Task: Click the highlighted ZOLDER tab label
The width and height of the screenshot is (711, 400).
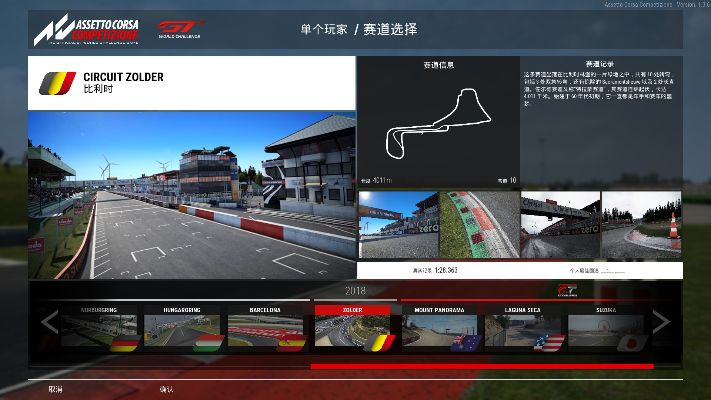Action: pyautogui.click(x=352, y=310)
